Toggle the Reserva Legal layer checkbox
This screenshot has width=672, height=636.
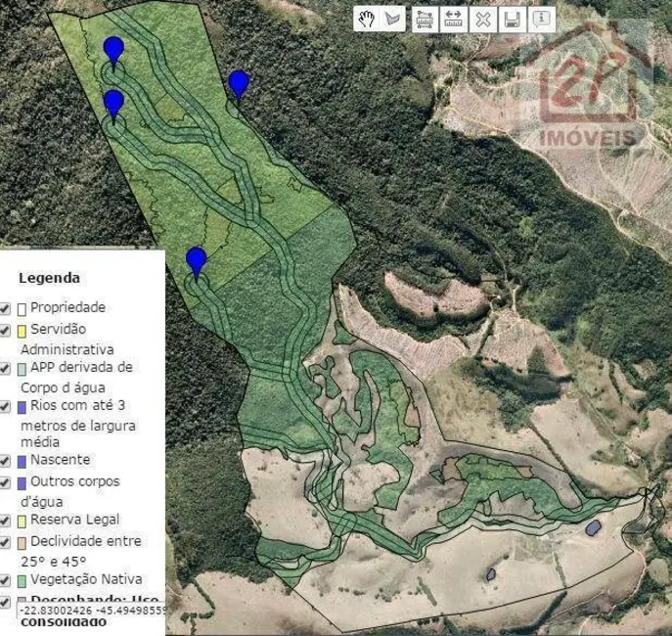coord(7,520)
